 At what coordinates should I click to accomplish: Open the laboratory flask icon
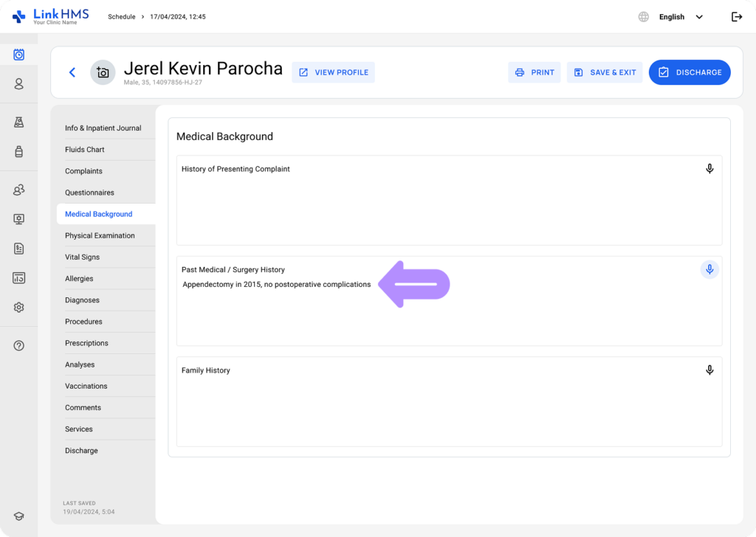tap(18, 122)
